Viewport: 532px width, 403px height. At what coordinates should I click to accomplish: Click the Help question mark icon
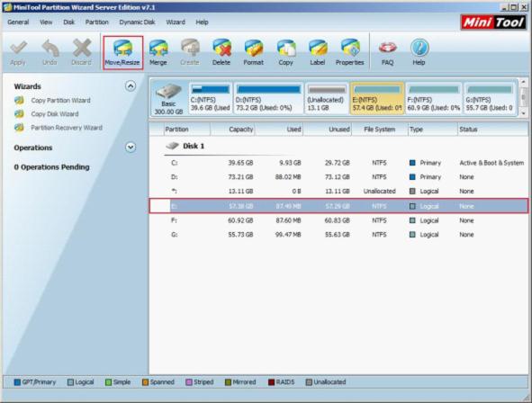tap(419, 48)
